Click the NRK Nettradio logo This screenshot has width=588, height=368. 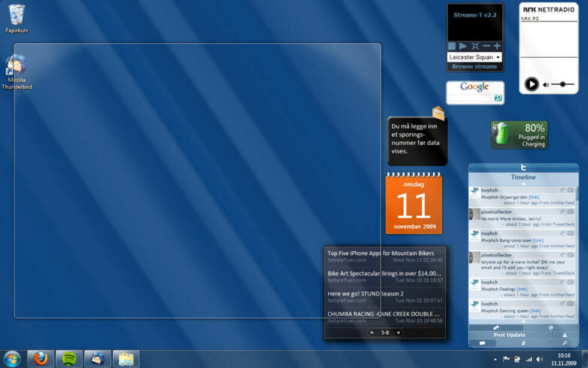[548, 10]
